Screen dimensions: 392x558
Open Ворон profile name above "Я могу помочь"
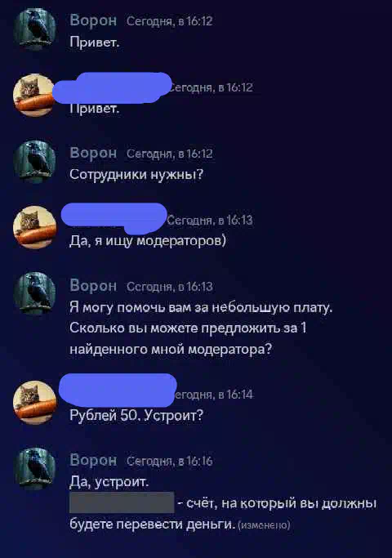(x=93, y=286)
